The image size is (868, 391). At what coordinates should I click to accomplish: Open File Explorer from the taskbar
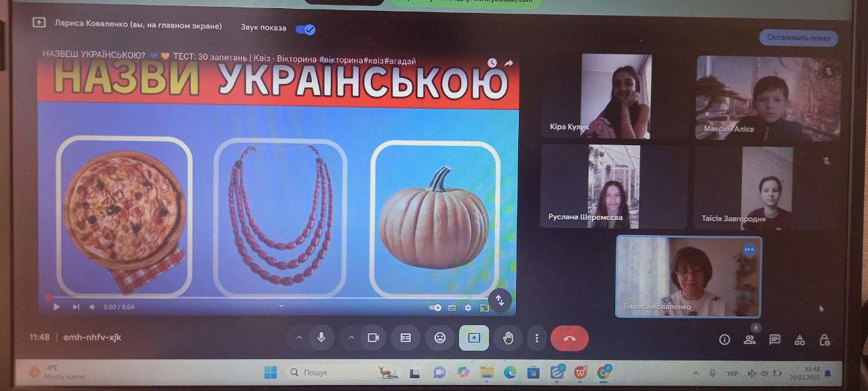click(x=486, y=372)
